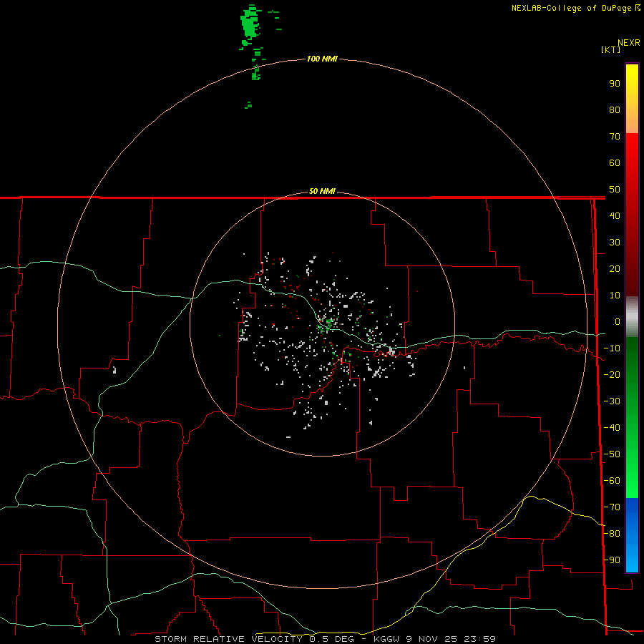Click the 60 tick label on the velocity scale

(x=615, y=162)
